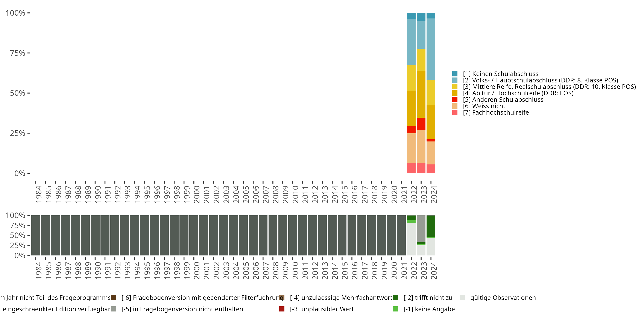644x322 pixels.
Task: Click the peach Weiss nicht legend swatch
Action: click(x=455, y=106)
